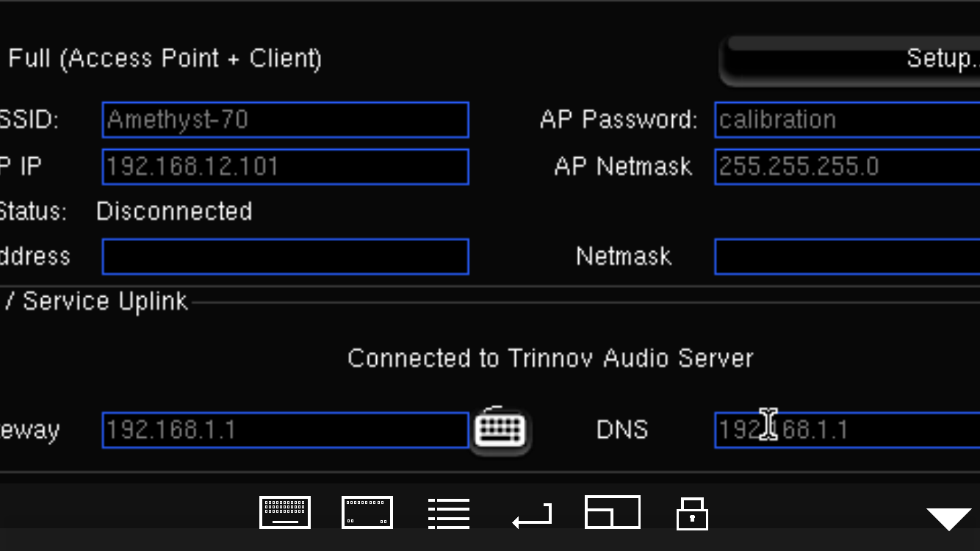Switch window layout with the picture-in-picture icon
This screenshot has height=551, width=980.
click(613, 512)
